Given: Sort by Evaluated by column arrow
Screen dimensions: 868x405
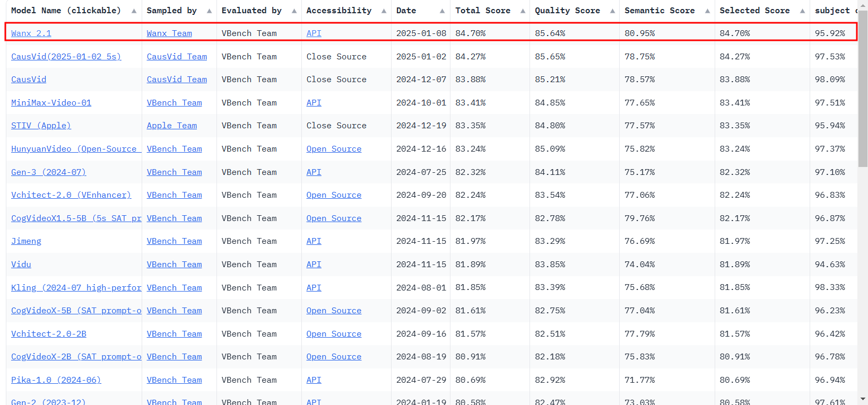Looking at the screenshot, I should click(x=294, y=11).
